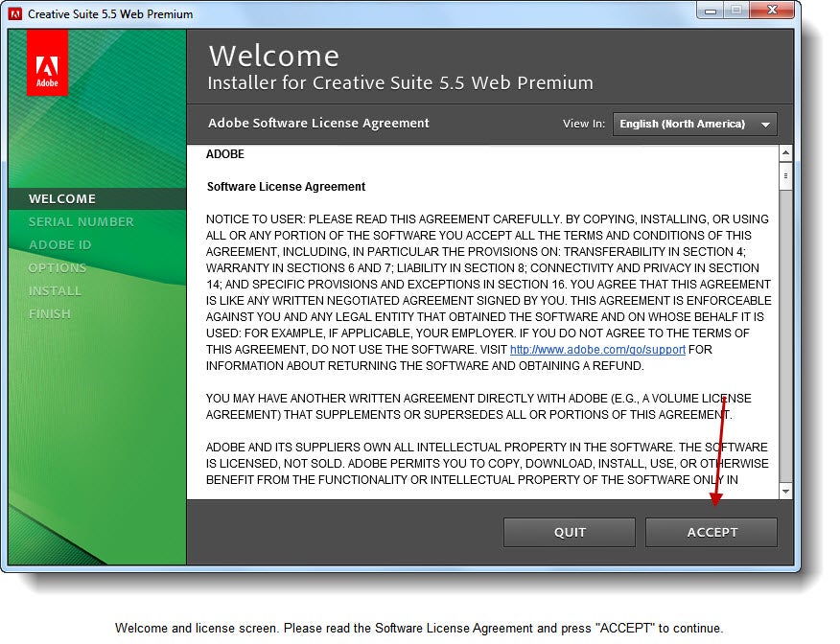Click the Adobe logo in the sidebar
This screenshot has height=644, width=840.
(47, 62)
